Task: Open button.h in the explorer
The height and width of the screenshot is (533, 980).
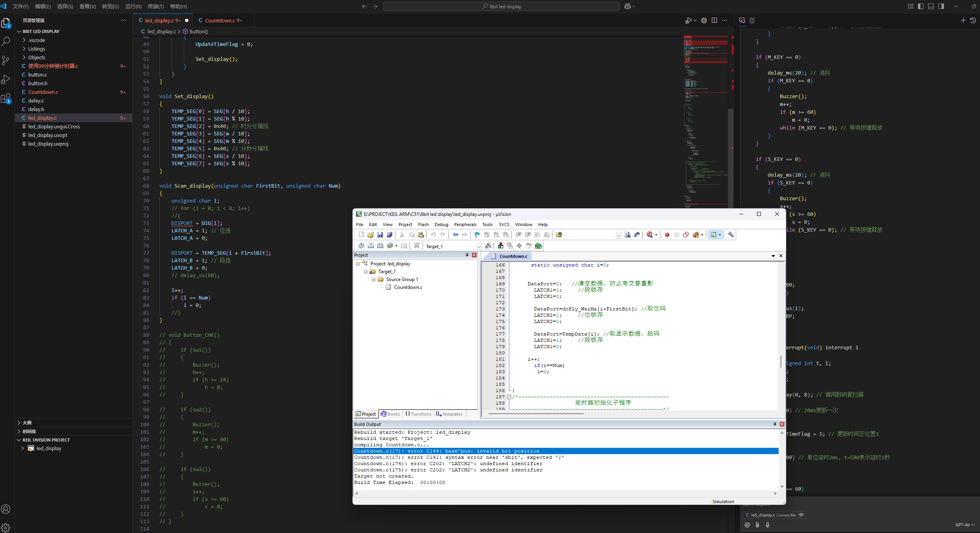Action: (x=38, y=83)
